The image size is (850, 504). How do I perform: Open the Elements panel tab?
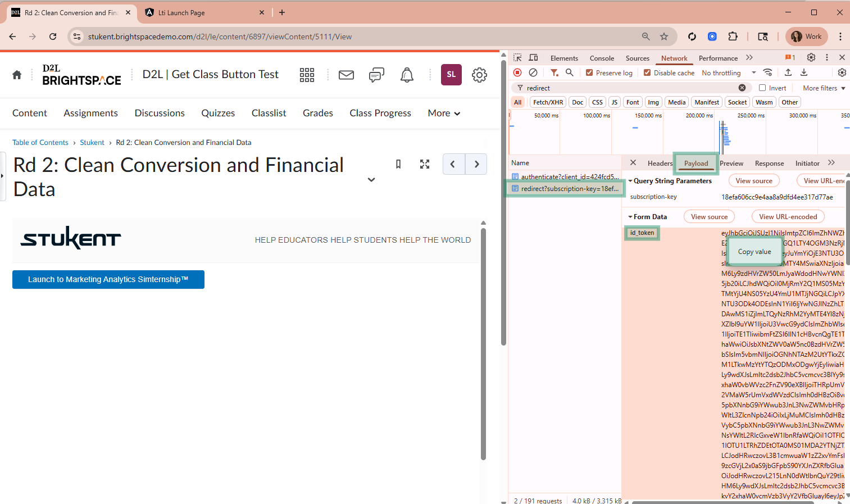(564, 58)
